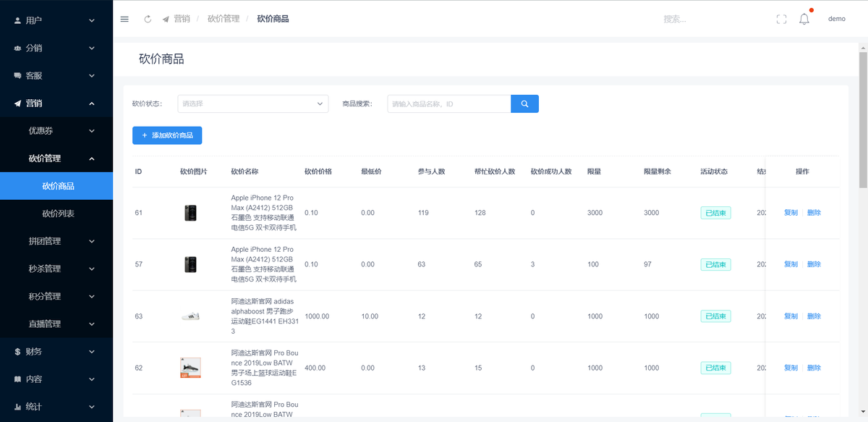Expand the 用户 menu chevron

(x=92, y=20)
